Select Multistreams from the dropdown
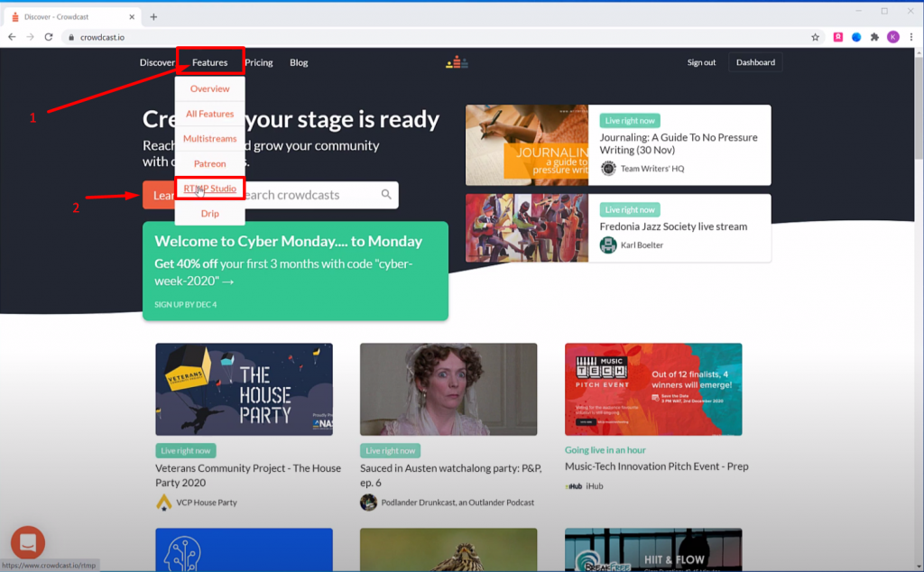Image resolution: width=924 pixels, height=572 pixels. pos(209,138)
